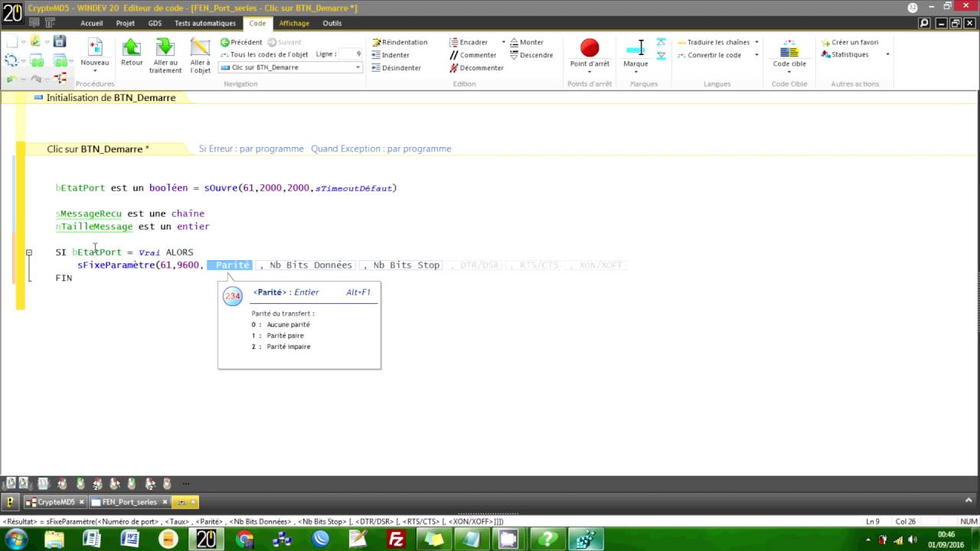The image size is (980, 551).
Task: Open the Tests automatiques tab
Action: [205, 23]
